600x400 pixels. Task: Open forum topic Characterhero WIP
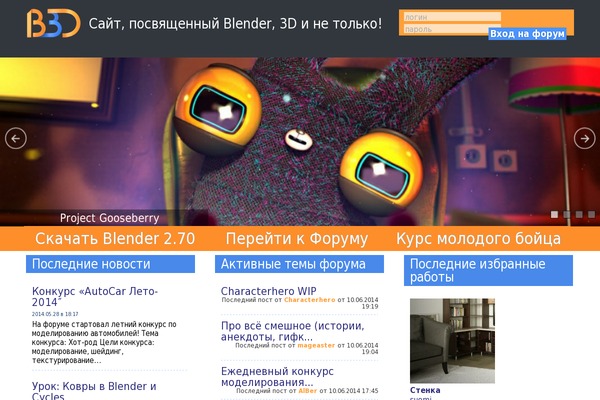tap(269, 291)
